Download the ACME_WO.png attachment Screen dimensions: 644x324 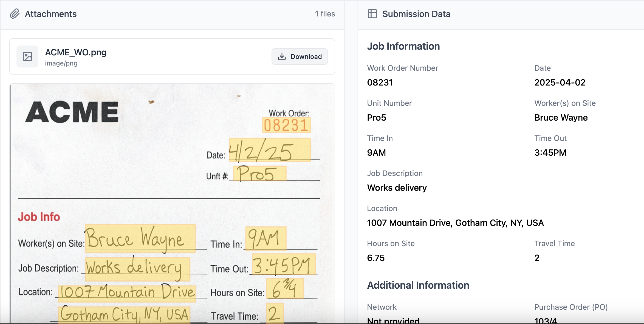point(300,56)
